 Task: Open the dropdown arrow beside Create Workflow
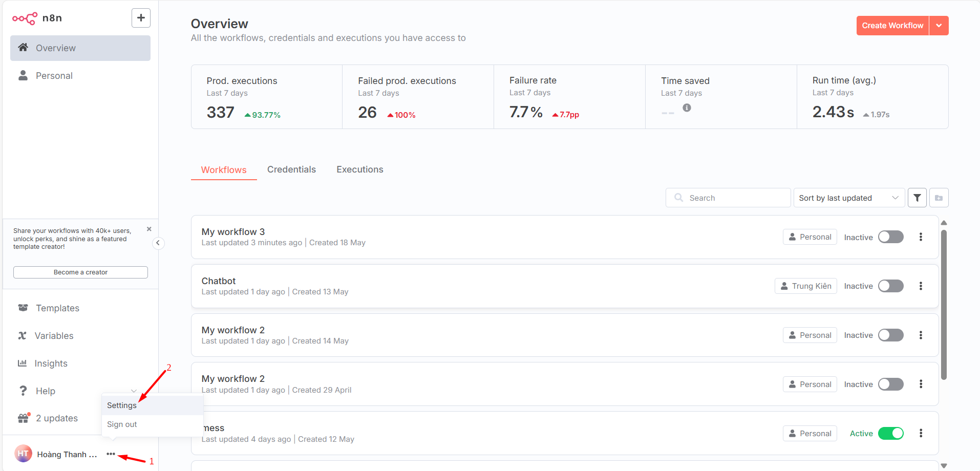click(939, 26)
